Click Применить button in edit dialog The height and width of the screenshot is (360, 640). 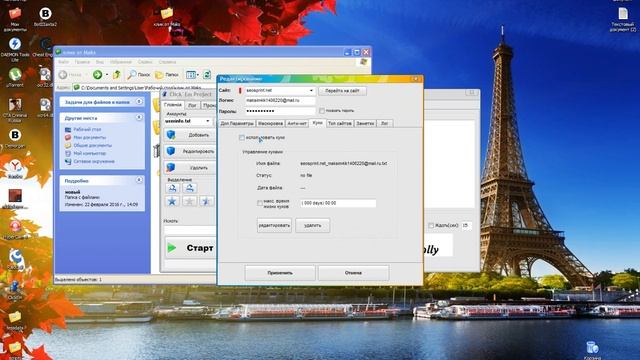[x=280, y=273]
